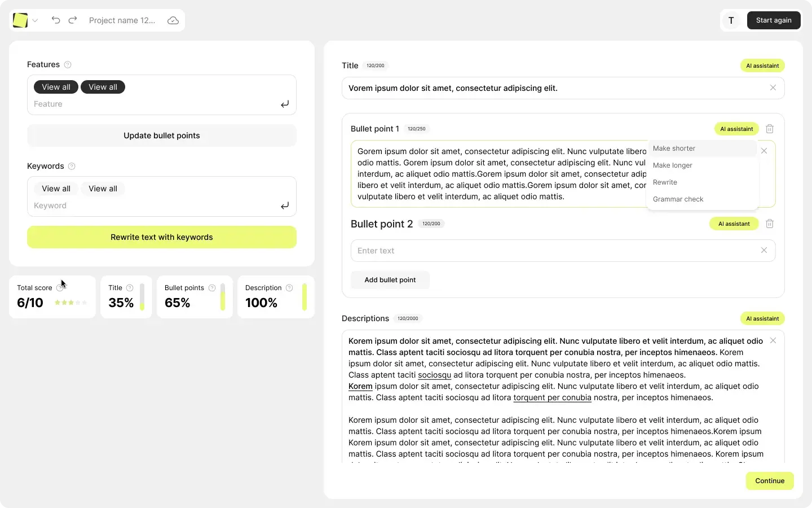Click the redo arrow icon
The width and height of the screenshot is (812, 508).
[73, 20]
